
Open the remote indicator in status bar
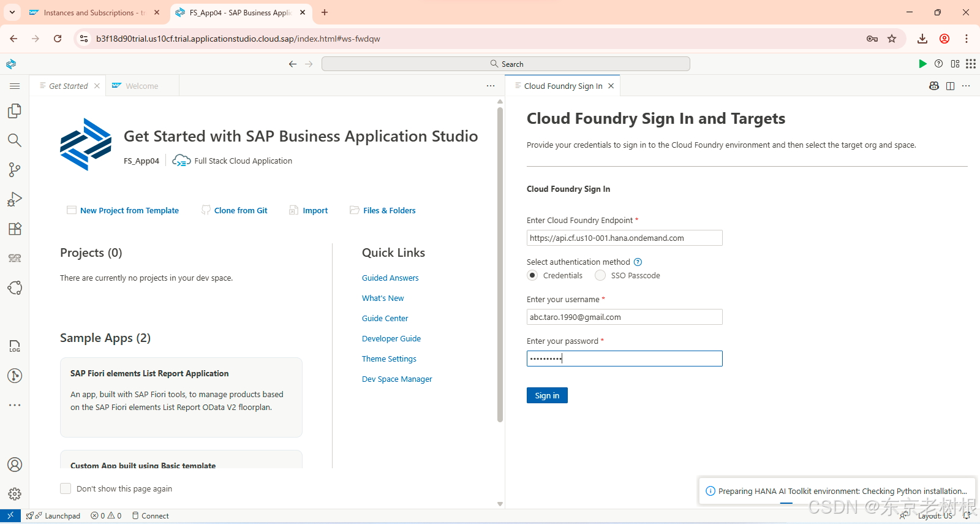10,516
